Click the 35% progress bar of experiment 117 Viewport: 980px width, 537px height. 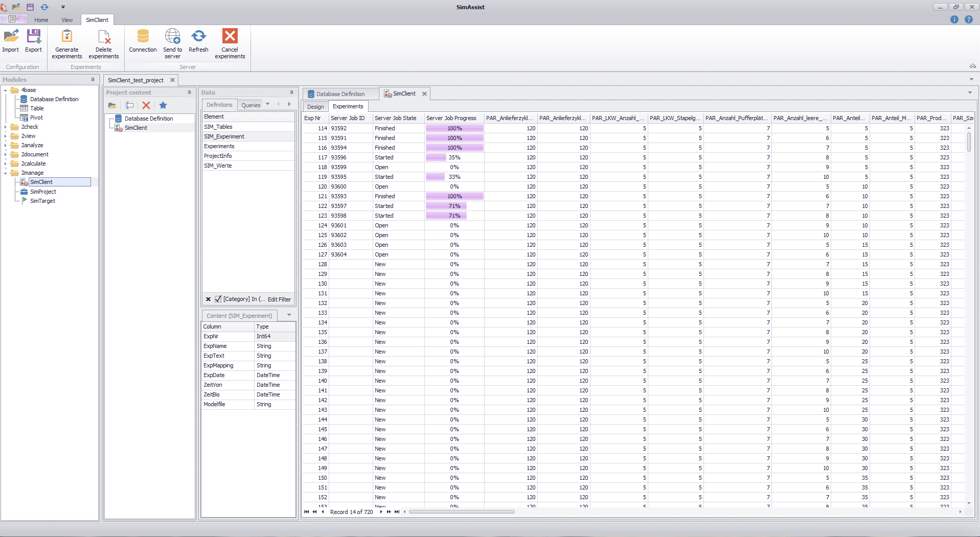tap(454, 157)
